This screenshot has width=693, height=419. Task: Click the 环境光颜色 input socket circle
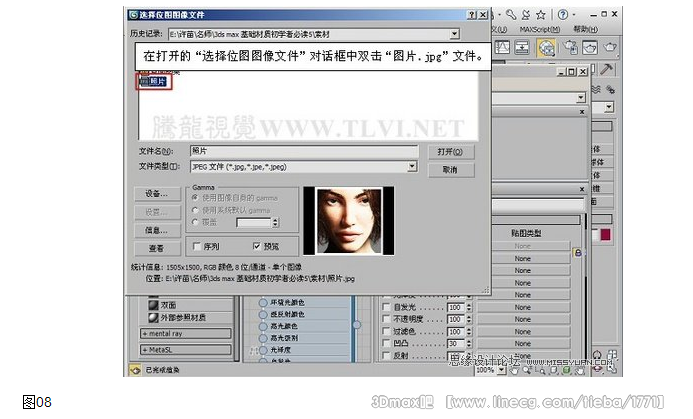(x=263, y=303)
